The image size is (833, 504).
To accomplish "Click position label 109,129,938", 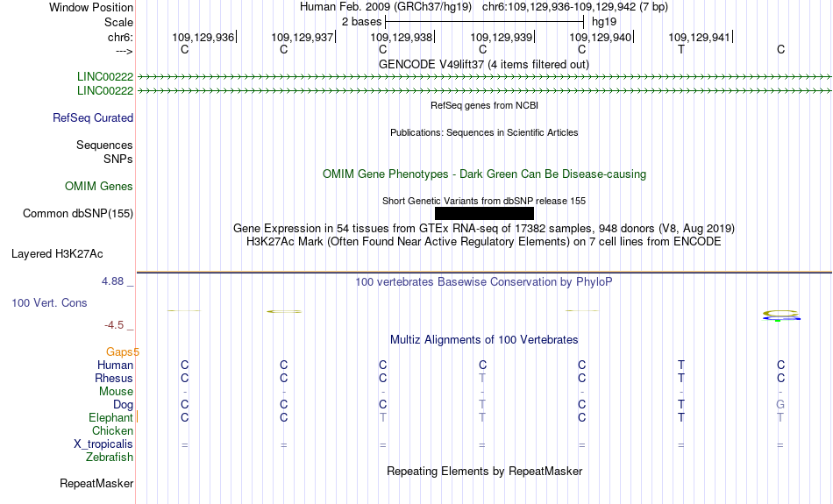I will coord(401,37).
